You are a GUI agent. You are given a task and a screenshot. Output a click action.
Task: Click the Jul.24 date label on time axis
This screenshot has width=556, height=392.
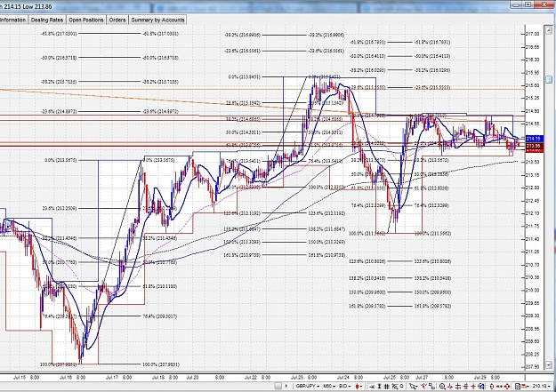click(x=343, y=378)
